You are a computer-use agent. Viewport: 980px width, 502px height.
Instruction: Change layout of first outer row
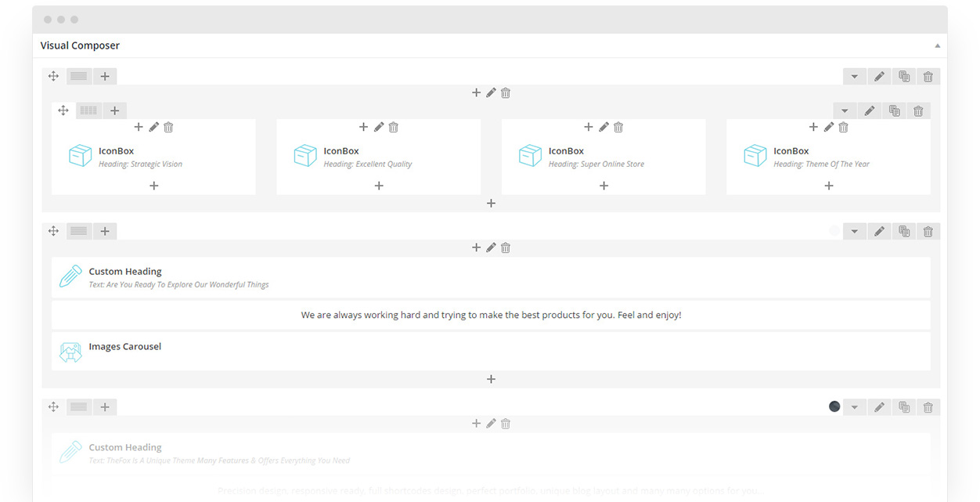(x=78, y=76)
